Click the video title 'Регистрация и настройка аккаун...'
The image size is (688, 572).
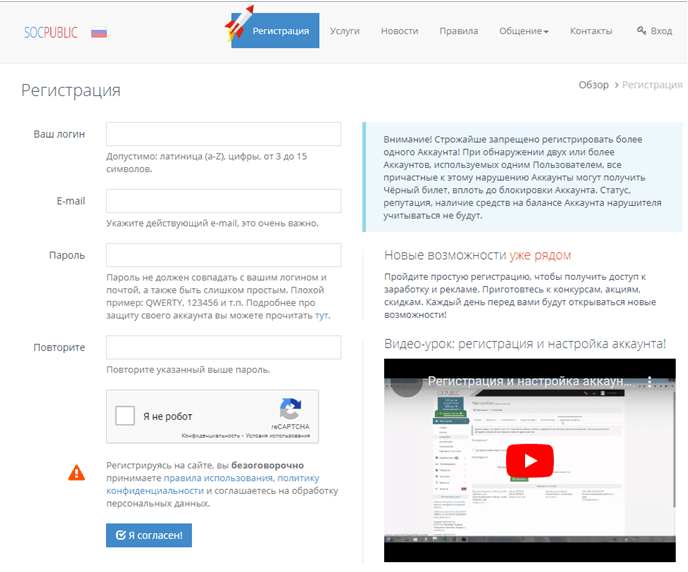point(529,381)
